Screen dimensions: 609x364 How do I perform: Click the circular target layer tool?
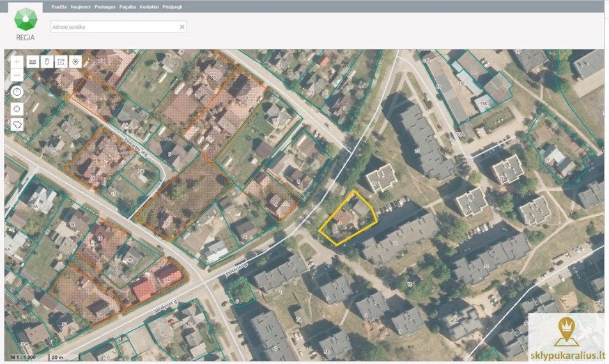click(x=75, y=62)
